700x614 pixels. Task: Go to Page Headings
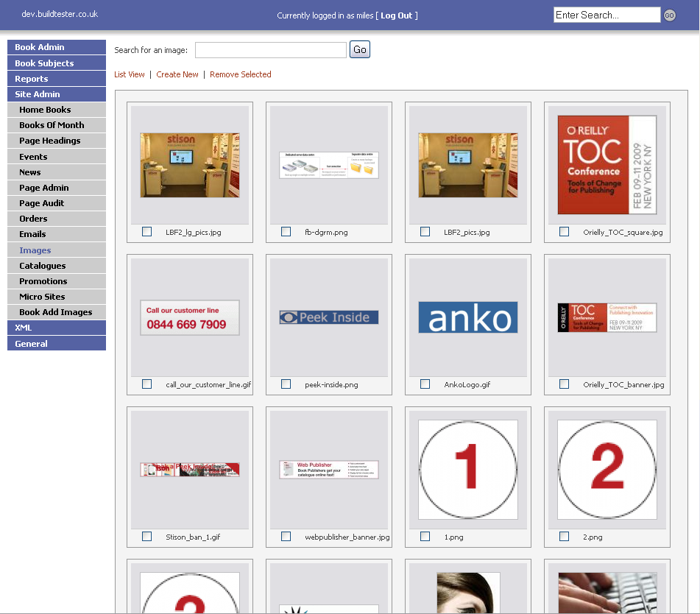point(57,141)
